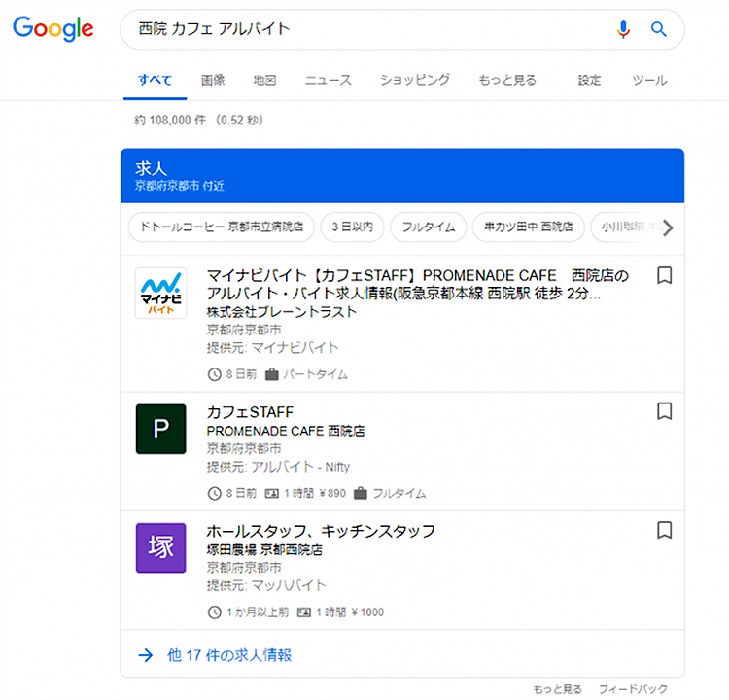729x700 pixels.
Task: Click PROMENADE CAFE 西院店 company name
Action: (x=286, y=431)
